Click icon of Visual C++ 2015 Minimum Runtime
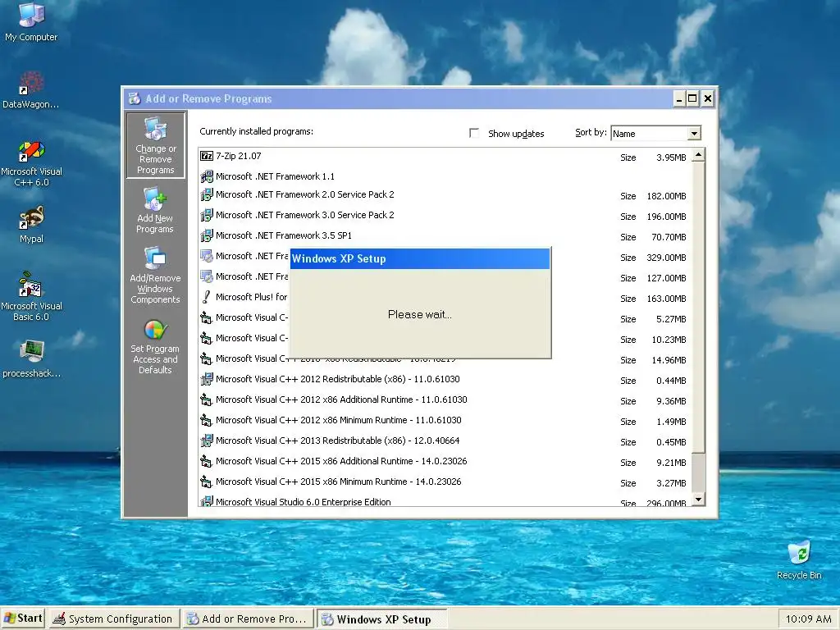 206,482
